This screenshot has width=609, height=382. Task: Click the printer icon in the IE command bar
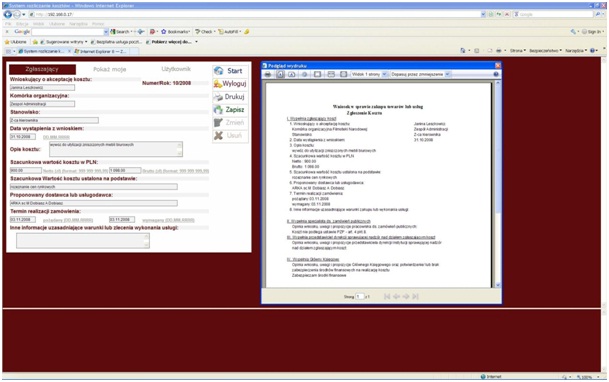[x=499, y=51]
